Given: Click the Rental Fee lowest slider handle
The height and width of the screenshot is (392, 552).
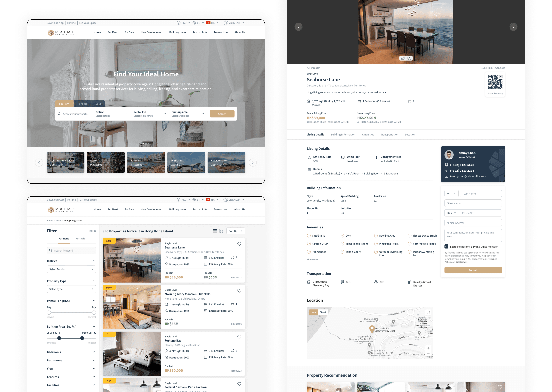Looking at the screenshot, I should click(x=49, y=313).
